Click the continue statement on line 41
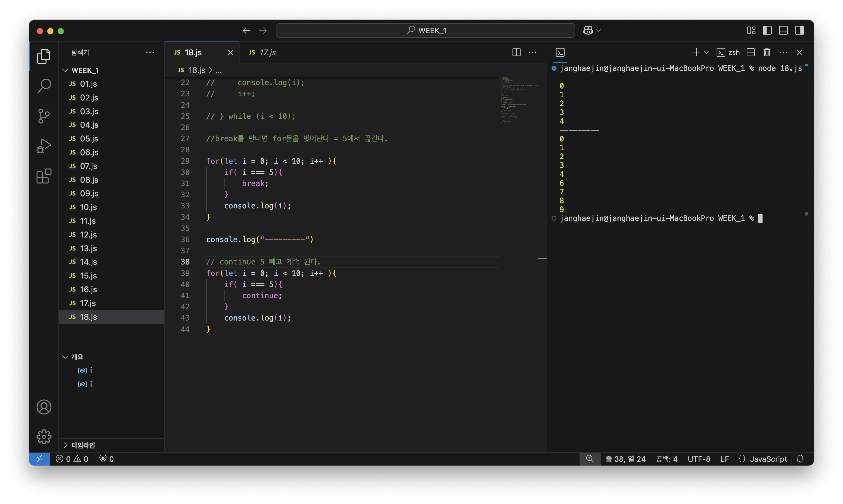The height and width of the screenshot is (504, 843). (x=262, y=296)
